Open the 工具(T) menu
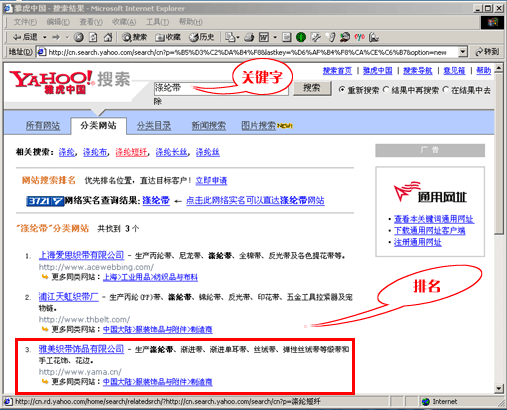507x410 pixels. [x=157, y=22]
